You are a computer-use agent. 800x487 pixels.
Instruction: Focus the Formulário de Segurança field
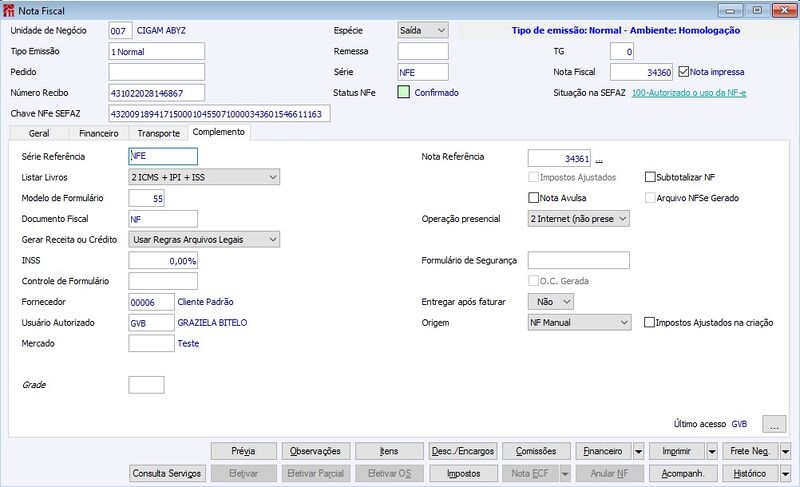pos(579,260)
